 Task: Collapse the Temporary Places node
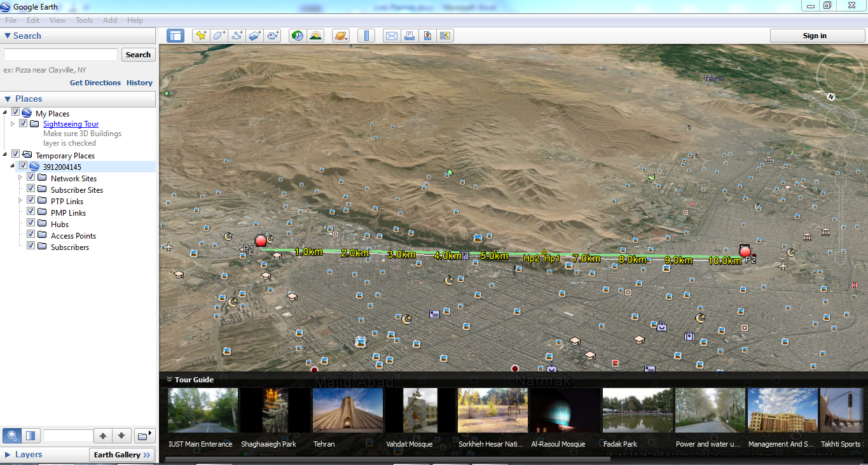(5, 154)
